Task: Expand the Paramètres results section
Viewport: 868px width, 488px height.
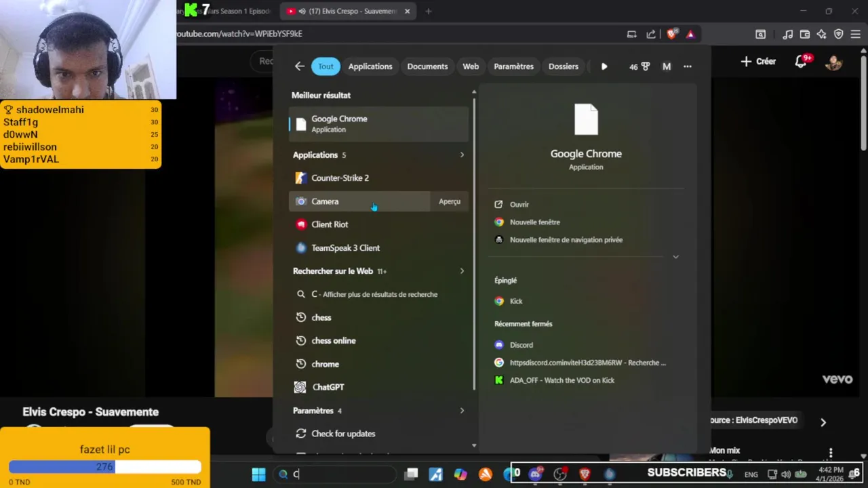Action: [462, 411]
